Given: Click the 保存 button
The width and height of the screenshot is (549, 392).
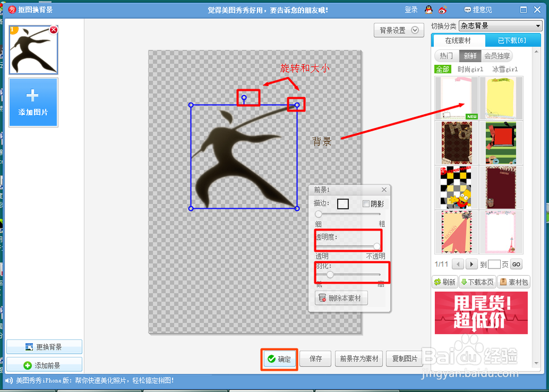Looking at the screenshot, I should tap(316, 359).
